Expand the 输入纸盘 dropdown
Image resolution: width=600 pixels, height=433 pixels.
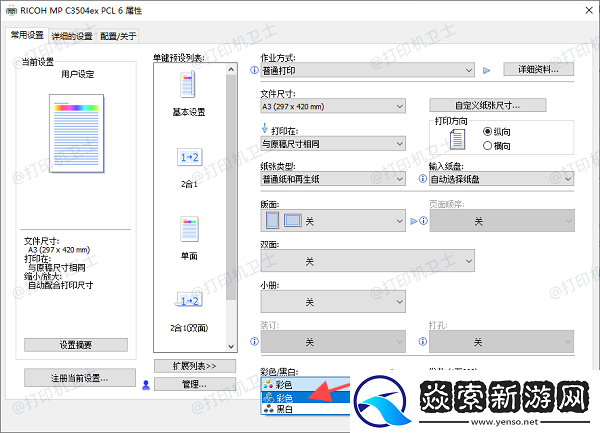pos(502,179)
